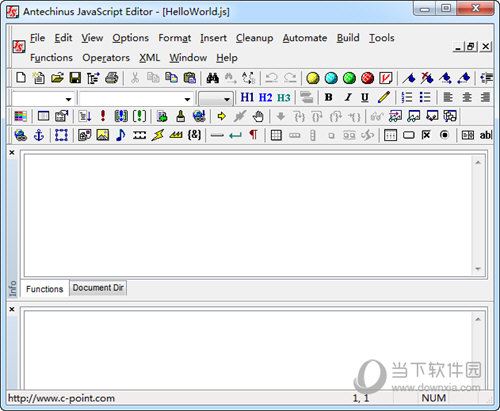
Task: Click the yellow right arrow icon
Action: pyautogui.click(x=221, y=116)
